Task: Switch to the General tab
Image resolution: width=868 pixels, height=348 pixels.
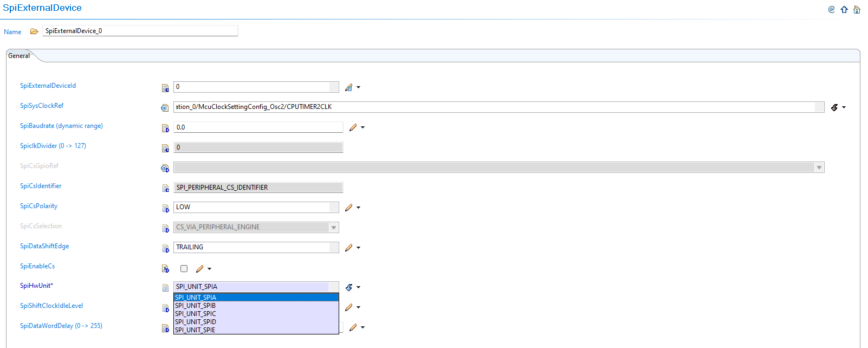Action: 19,56
